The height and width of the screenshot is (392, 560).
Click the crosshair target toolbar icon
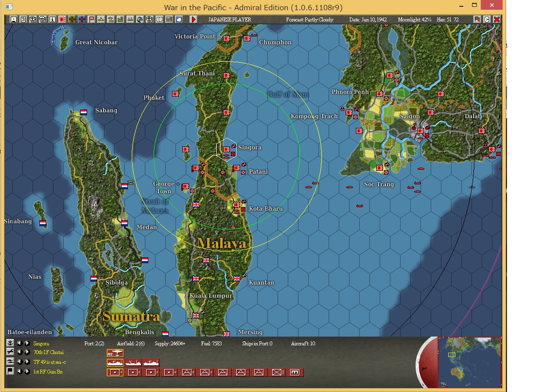[x=149, y=19]
